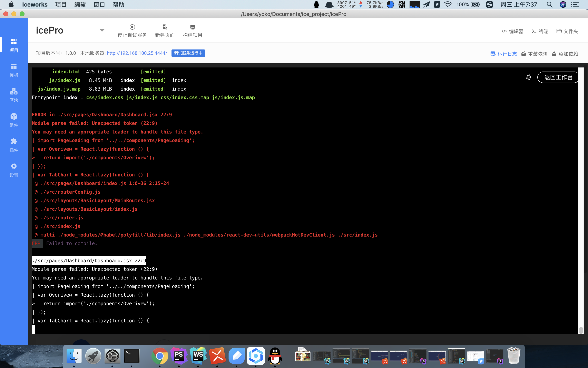
Task: Clear the log with the broom icon
Action: (528, 77)
